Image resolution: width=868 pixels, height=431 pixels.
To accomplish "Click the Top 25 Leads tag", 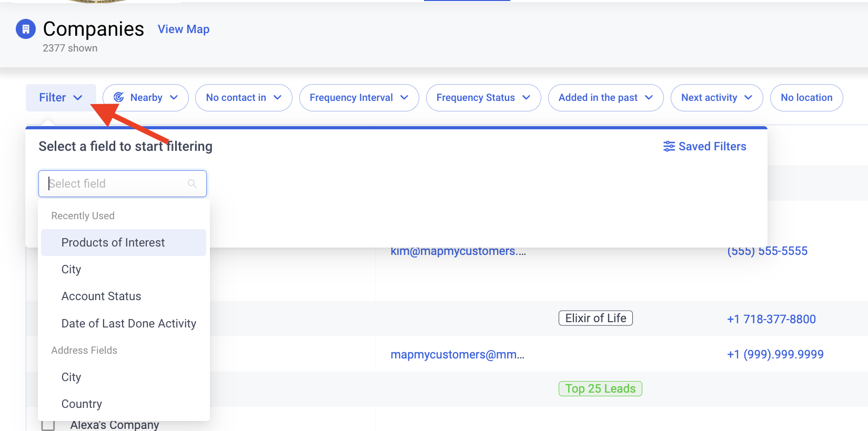I will [600, 388].
